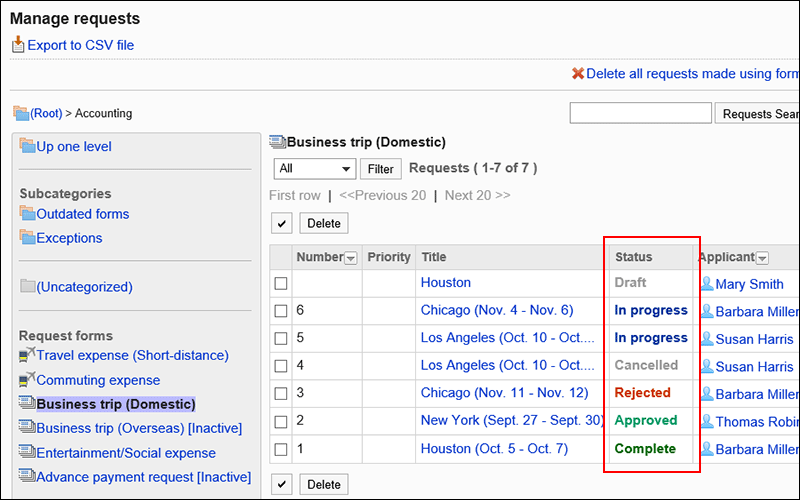
Task: Open the All status filter dropdown
Action: [x=315, y=168]
